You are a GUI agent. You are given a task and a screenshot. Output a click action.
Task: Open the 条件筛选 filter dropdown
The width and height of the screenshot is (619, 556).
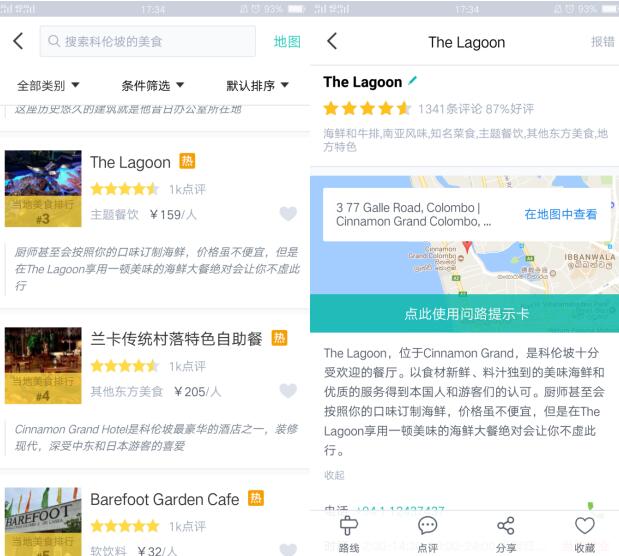pos(153,85)
